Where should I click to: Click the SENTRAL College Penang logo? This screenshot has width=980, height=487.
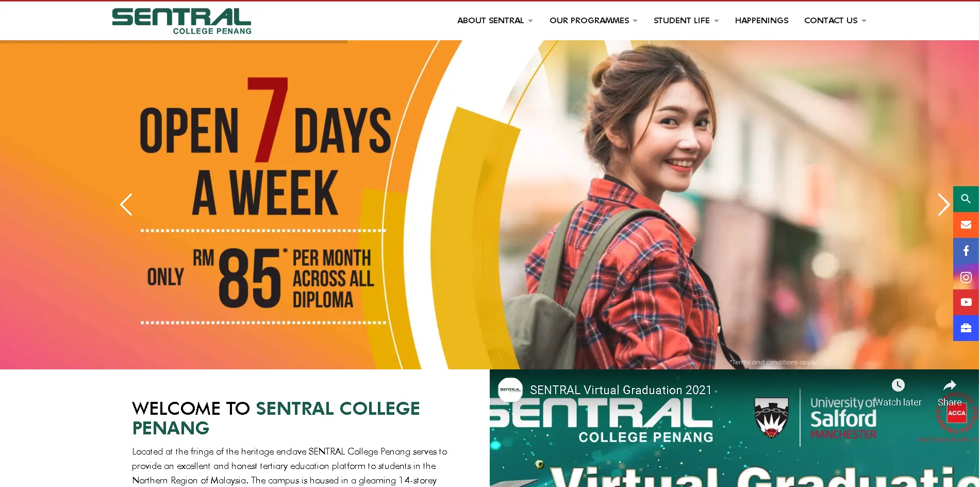click(x=181, y=21)
